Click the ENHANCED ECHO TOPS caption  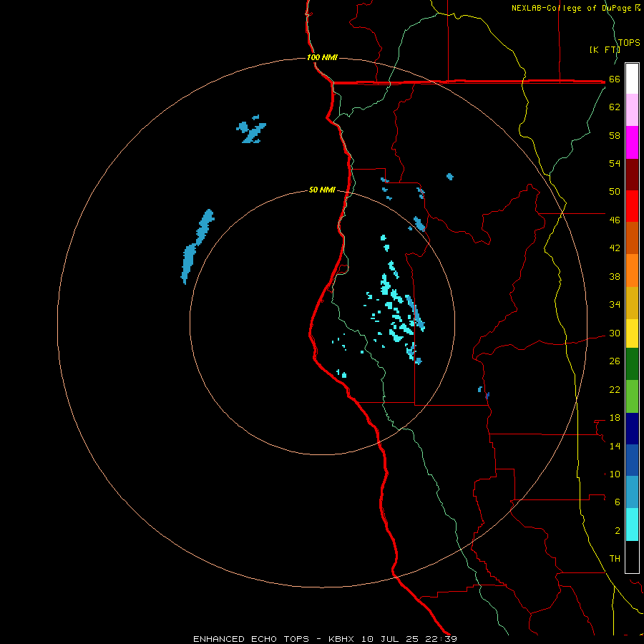(251, 639)
